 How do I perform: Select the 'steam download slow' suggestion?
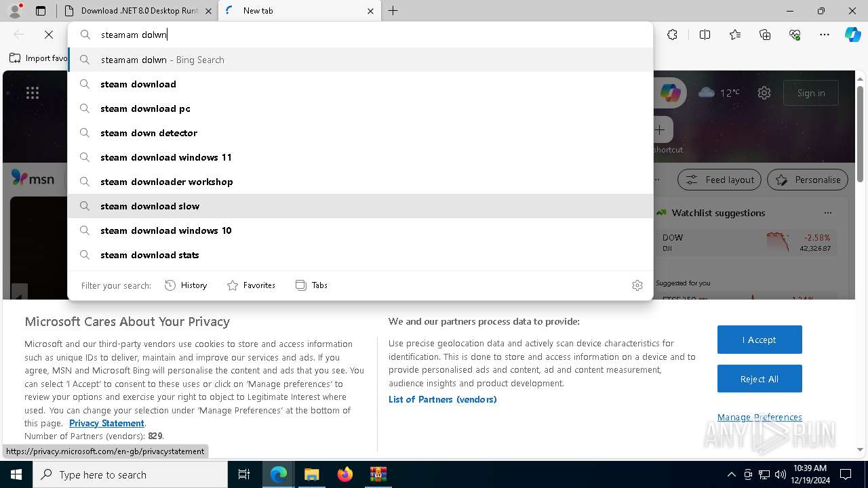tap(360, 206)
